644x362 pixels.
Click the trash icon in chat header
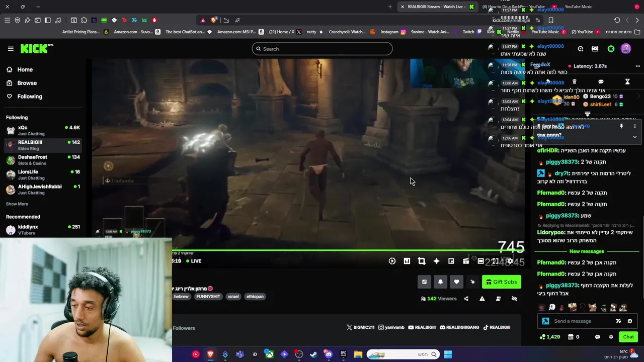coord(574,81)
